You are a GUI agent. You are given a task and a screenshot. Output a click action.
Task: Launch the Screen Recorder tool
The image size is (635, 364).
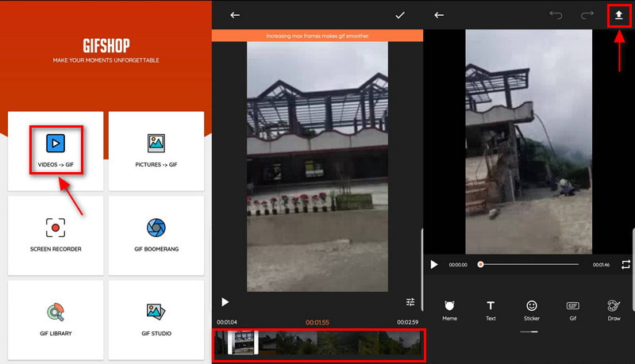[56, 235]
